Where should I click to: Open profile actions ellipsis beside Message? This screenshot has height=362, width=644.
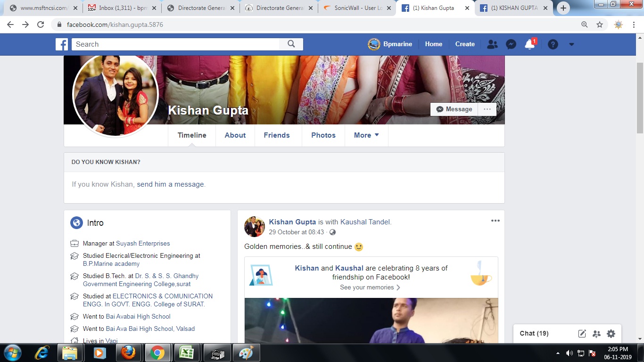coord(487,109)
